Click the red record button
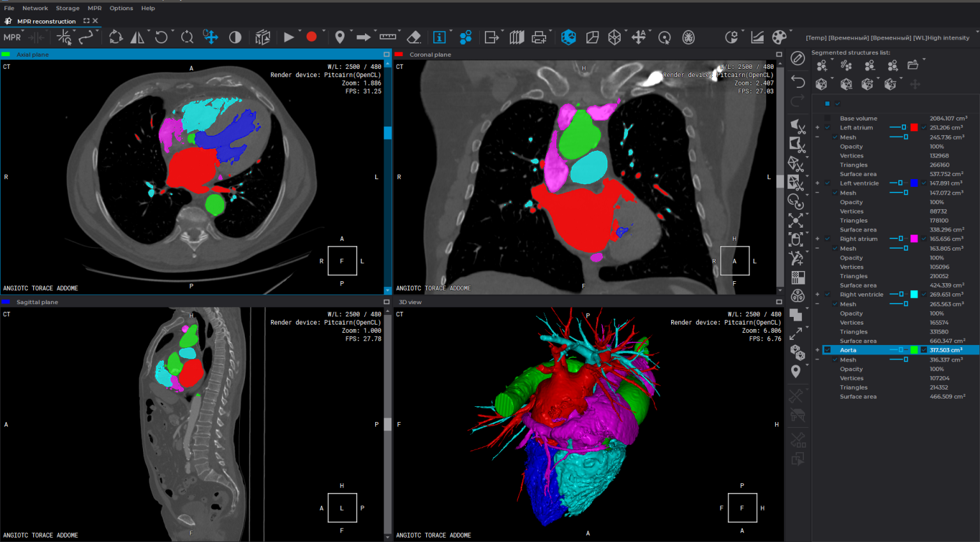The width and height of the screenshot is (980, 542). click(x=311, y=37)
